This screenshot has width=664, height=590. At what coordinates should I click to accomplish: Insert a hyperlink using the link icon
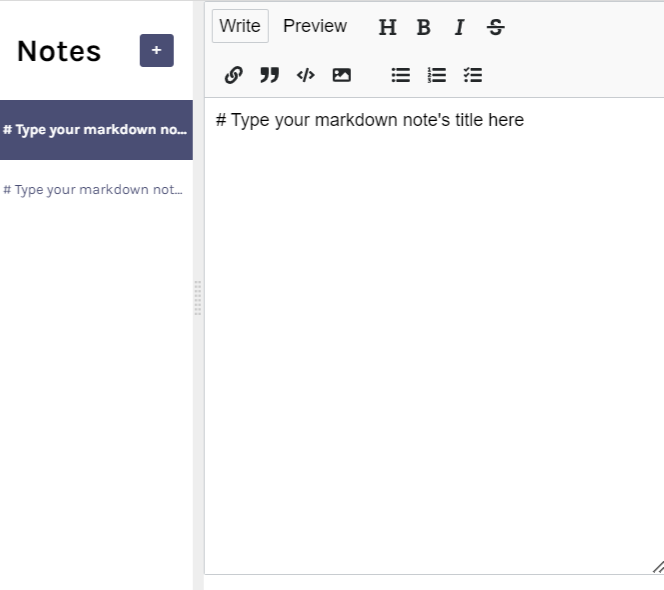[x=233, y=75]
